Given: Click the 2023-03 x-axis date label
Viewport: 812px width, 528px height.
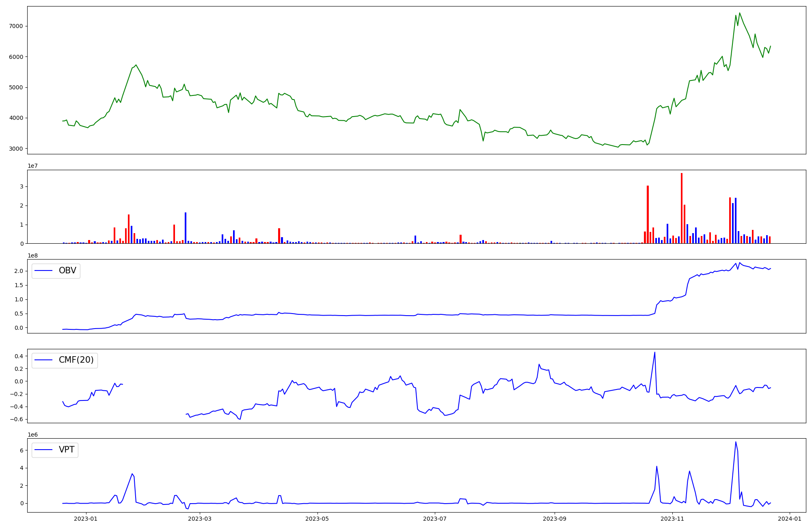Looking at the screenshot, I should click(x=200, y=518).
